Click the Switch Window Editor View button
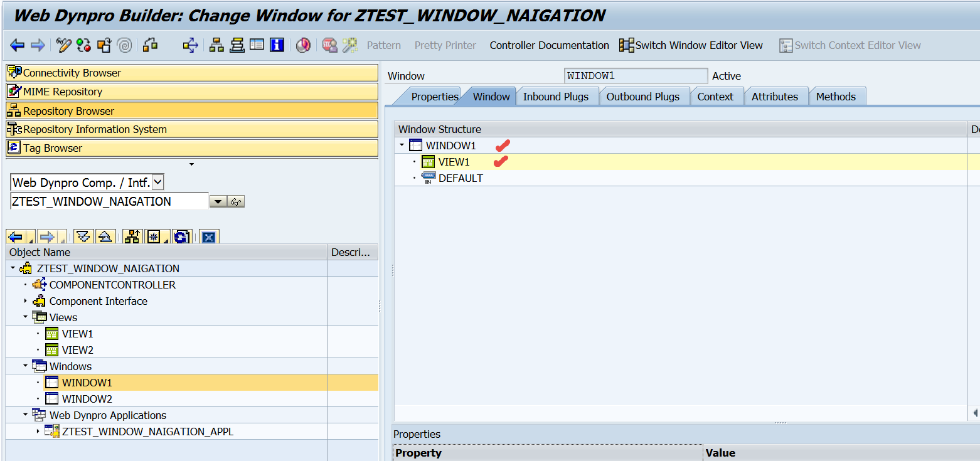980x461 pixels. [x=691, y=45]
